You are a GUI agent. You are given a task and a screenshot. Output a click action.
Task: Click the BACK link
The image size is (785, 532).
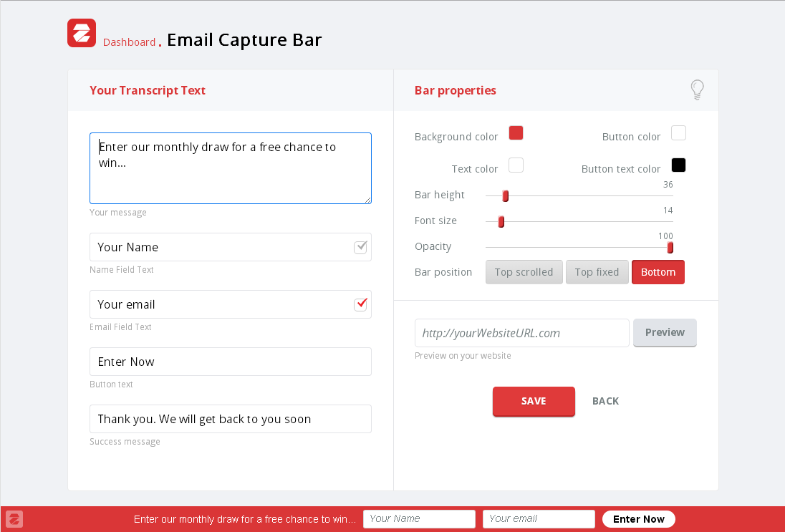click(x=605, y=401)
